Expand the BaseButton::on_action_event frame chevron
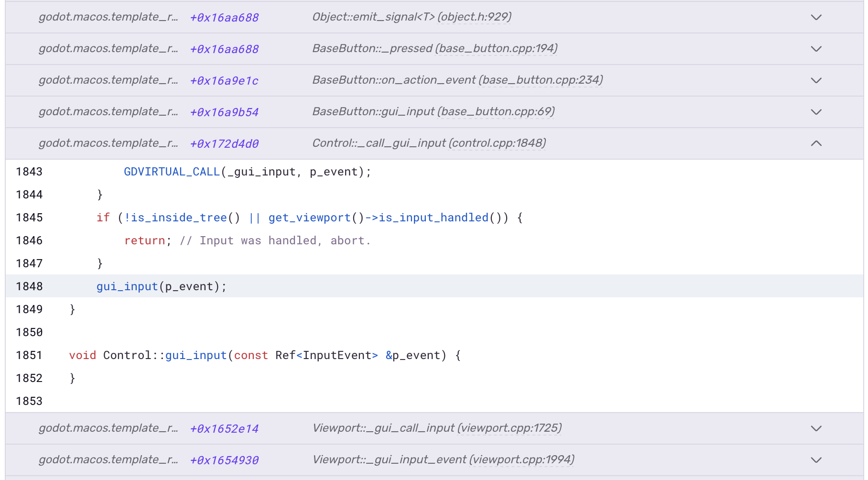 (x=816, y=80)
